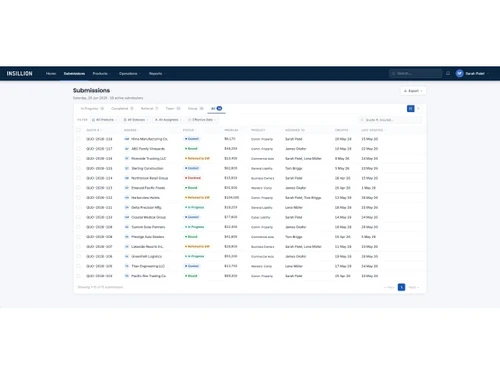This screenshot has height=375, width=500.
Task: Click Lakeside Resorts Inc. initials badge
Action: 127,247
